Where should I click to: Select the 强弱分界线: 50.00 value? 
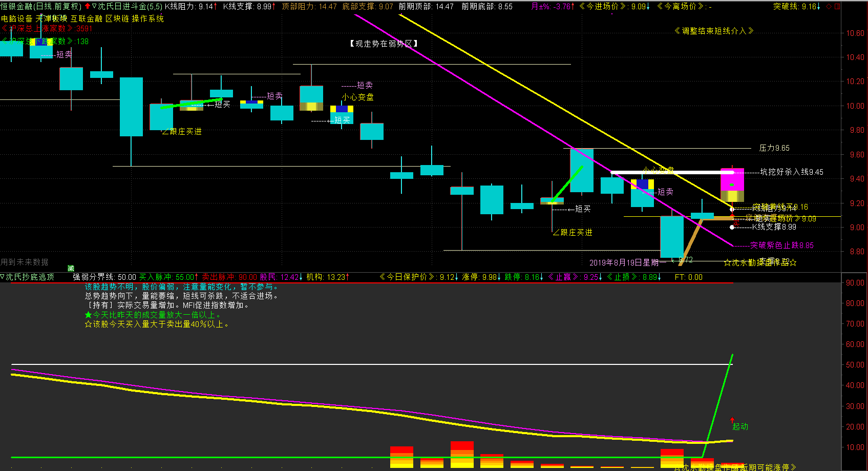pos(104,277)
